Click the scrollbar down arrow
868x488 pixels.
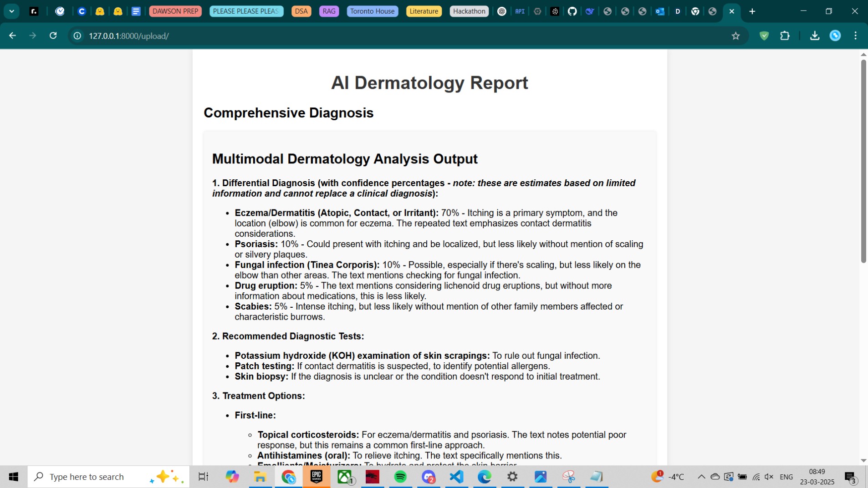tap(863, 461)
